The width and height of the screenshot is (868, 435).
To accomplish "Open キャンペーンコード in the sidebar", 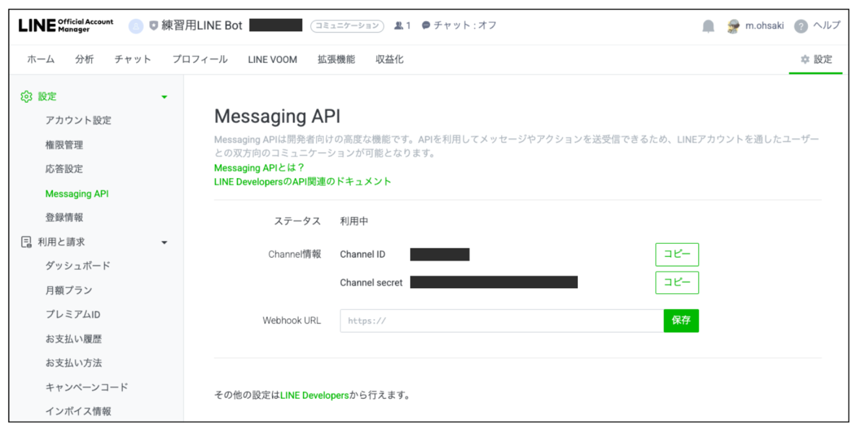I will click(87, 387).
